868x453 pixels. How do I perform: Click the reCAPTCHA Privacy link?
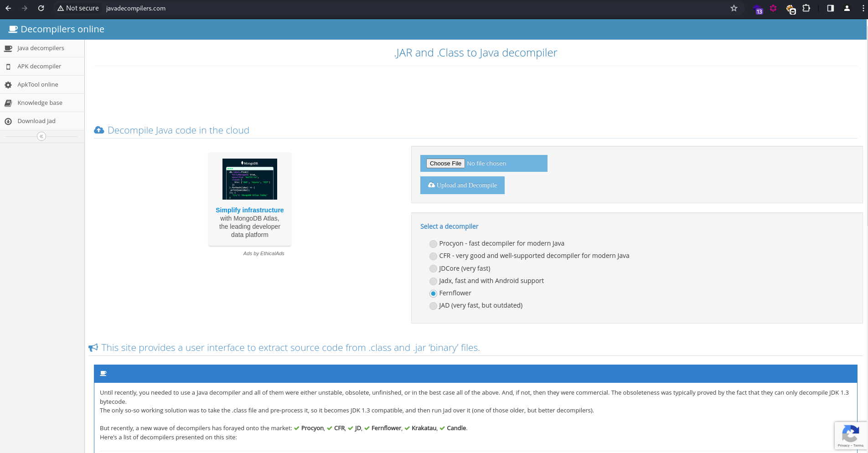click(x=843, y=446)
